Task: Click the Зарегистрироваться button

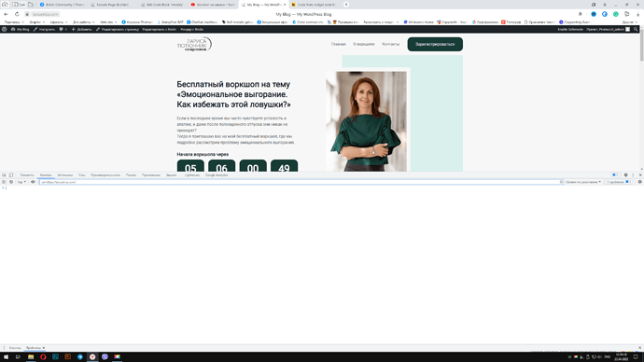Action: tap(435, 45)
